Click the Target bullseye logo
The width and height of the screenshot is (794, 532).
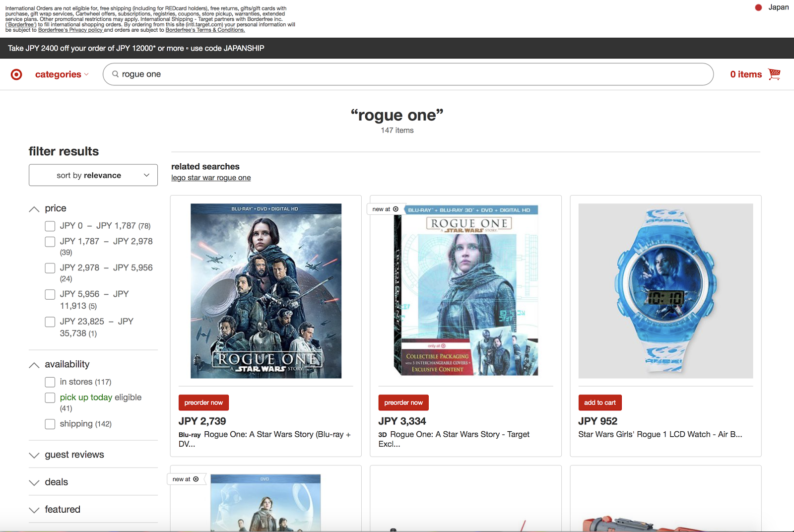click(16, 74)
